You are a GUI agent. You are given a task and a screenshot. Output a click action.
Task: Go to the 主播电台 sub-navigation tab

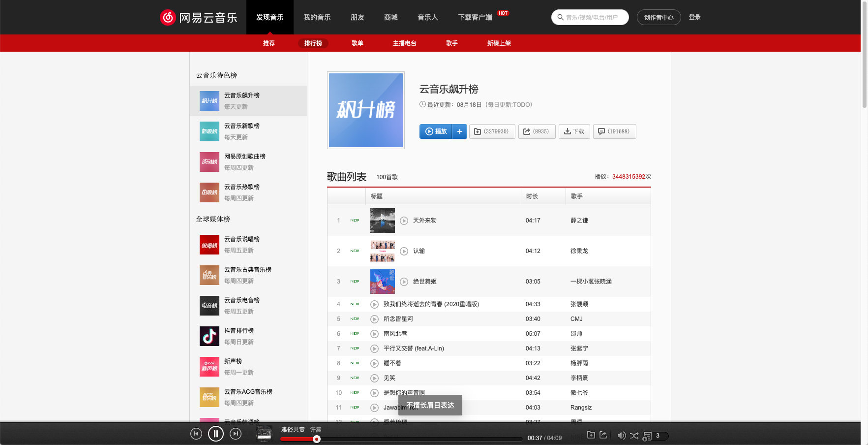(x=405, y=43)
